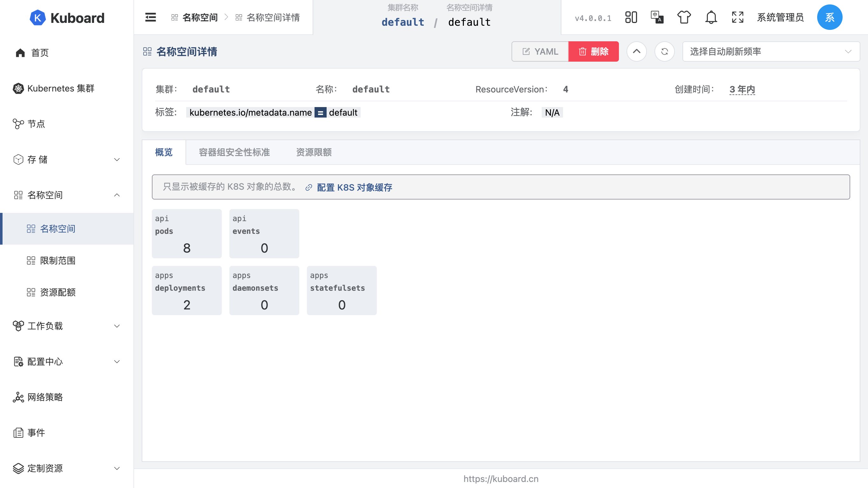Select 限制范围 in the sidebar
Image resolution: width=868 pixels, height=488 pixels.
58,261
